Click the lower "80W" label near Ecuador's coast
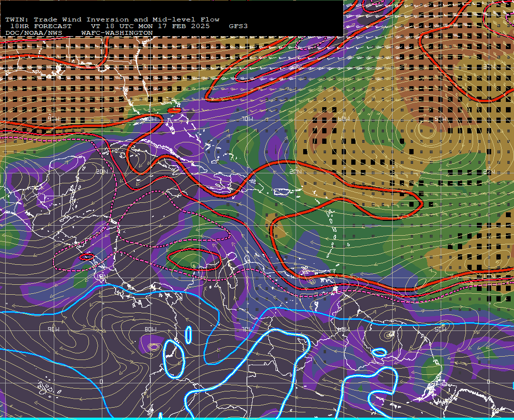The image size is (514, 420). (150, 329)
